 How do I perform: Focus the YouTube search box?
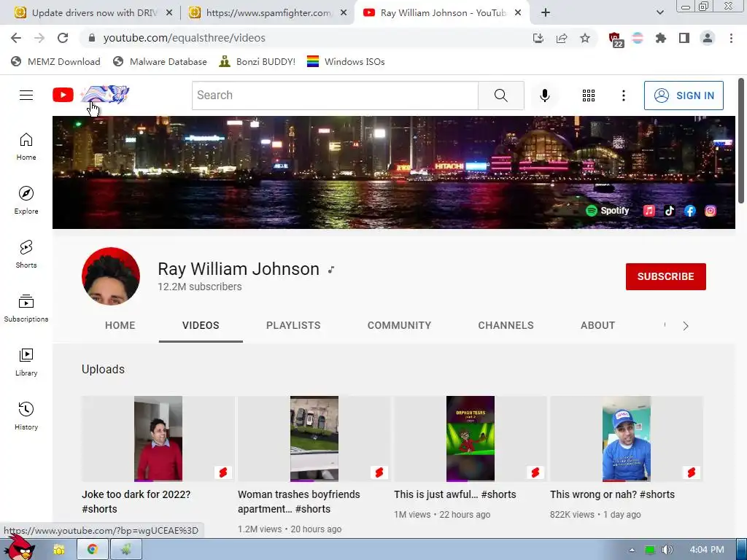[x=335, y=96]
